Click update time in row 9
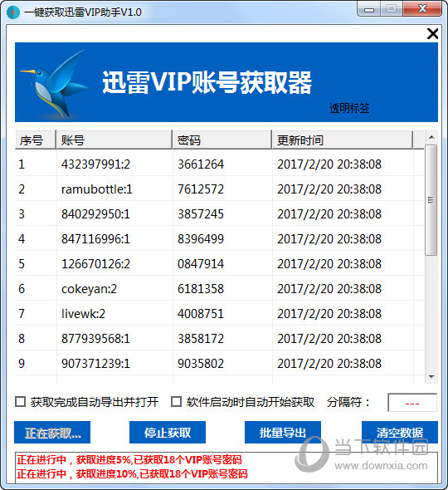 [x=329, y=364]
